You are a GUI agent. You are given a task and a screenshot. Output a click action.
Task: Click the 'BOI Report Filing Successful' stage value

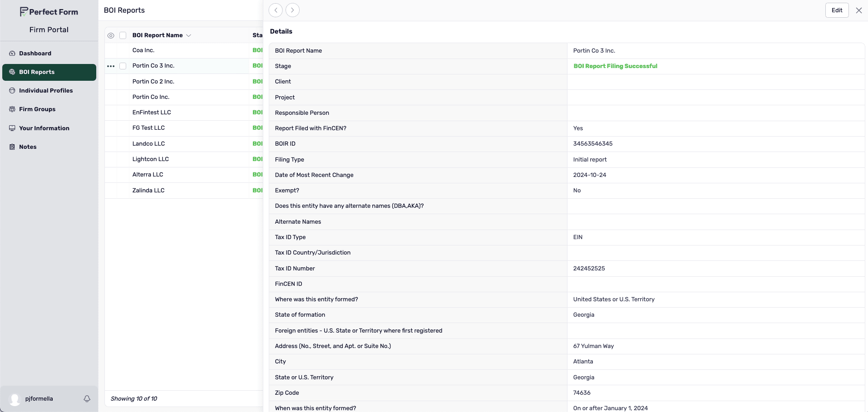pos(615,66)
